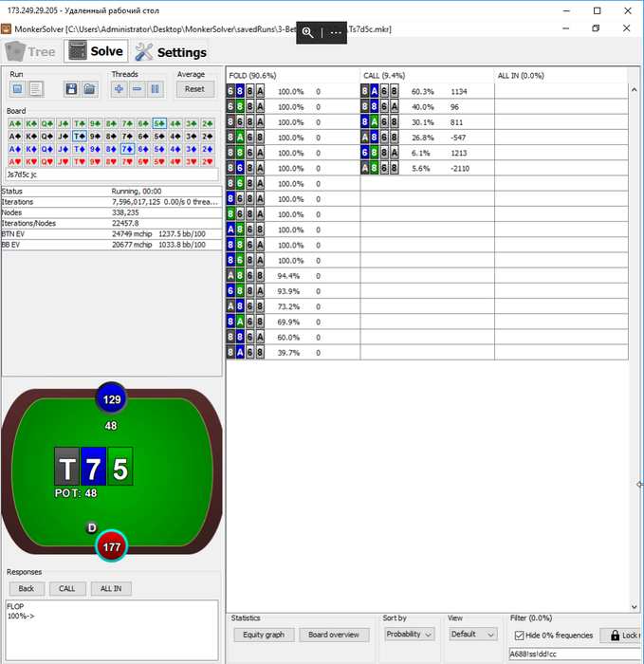Click the stop run icon

coord(18,89)
